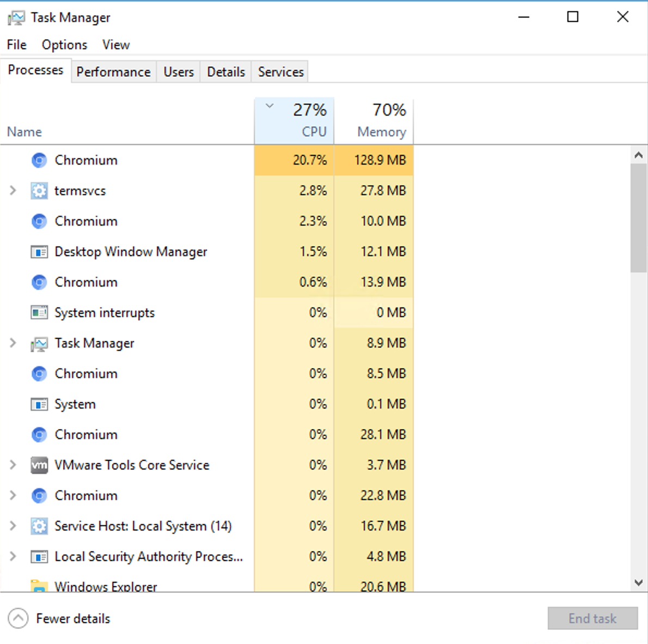This screenshot has width=648, height=644.
Task: Expand the VMware Tools Core Service group
Action: tap(13, 465)
